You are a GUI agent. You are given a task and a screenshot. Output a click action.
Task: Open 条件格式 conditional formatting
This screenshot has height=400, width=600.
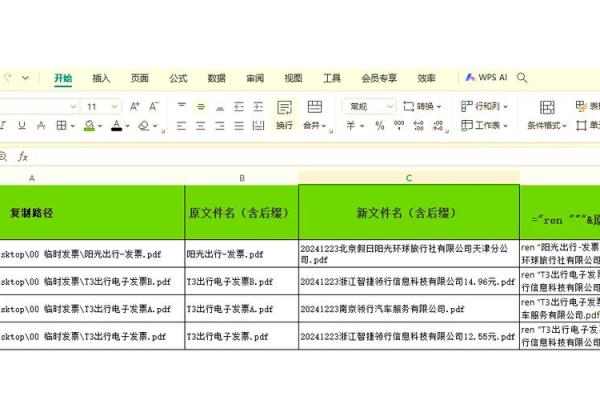(x=547, y=115)
